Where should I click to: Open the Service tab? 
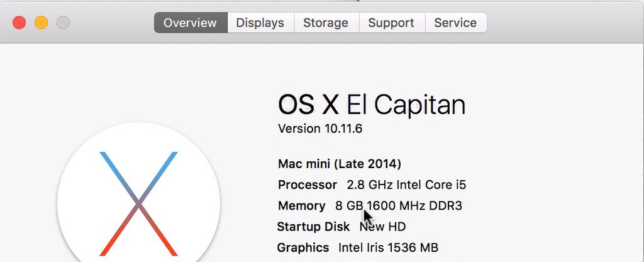455,23
